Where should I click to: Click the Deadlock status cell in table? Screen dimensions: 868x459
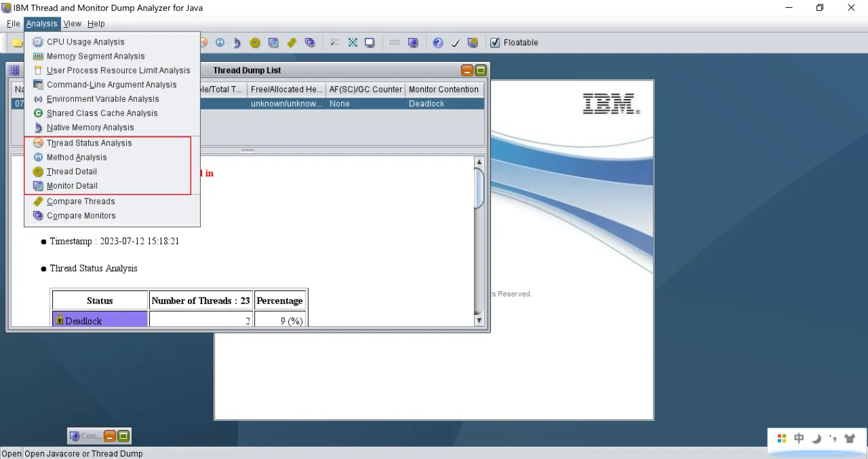[x=100, y=320]
